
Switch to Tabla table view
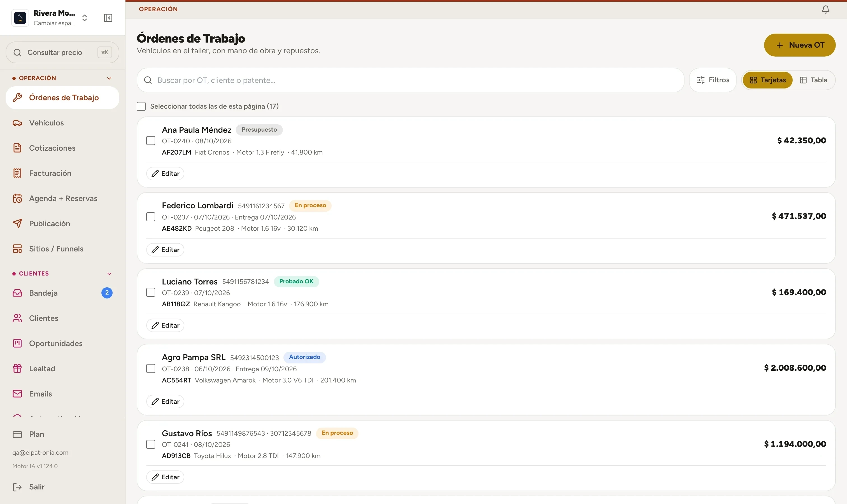click(813, 80)
